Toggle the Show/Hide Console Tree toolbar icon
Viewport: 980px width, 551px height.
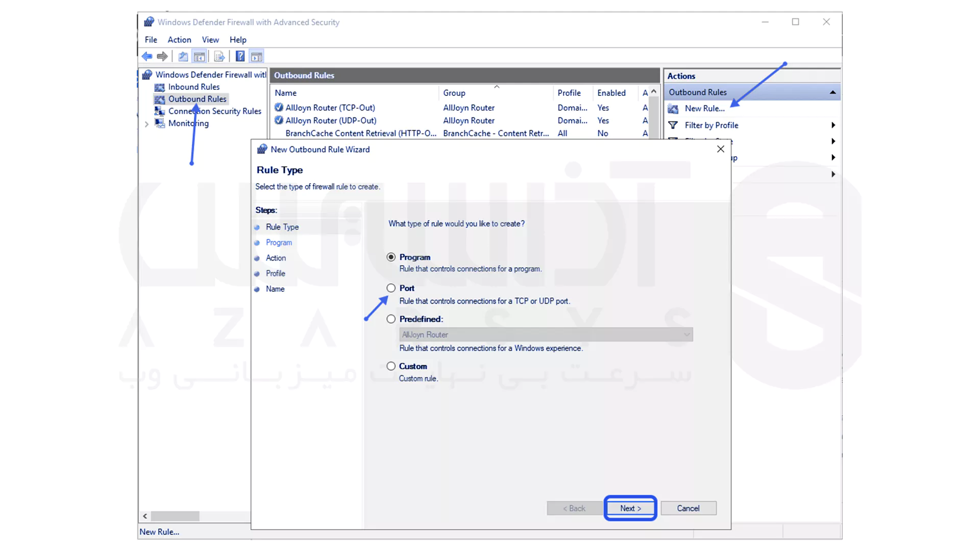click(x=200, y=56)
